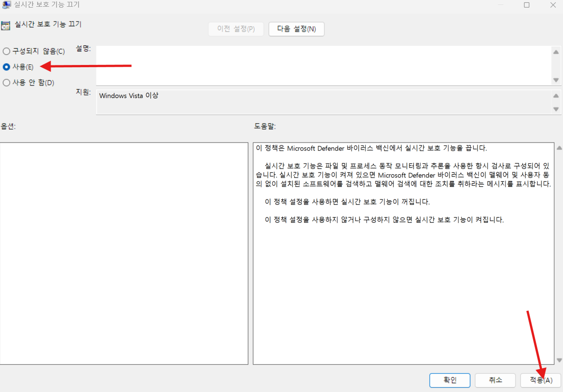Confirm with the 확인 button
Screen dimensions: 563x392
(450, 380)
